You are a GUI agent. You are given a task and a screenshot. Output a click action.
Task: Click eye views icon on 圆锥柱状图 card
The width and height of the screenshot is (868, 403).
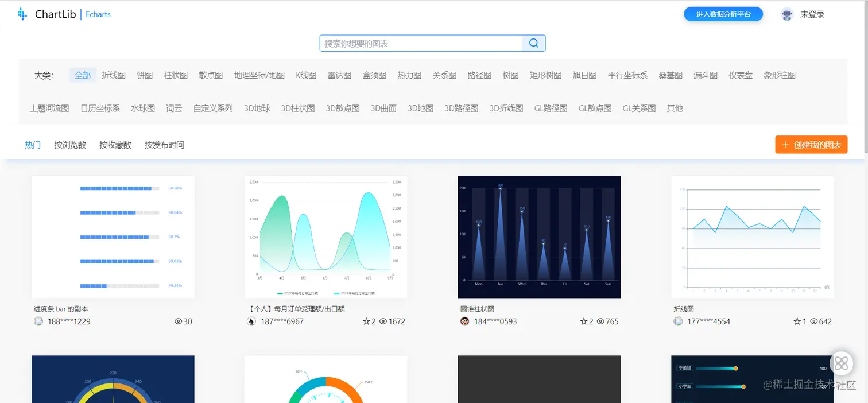click(600, 321)
